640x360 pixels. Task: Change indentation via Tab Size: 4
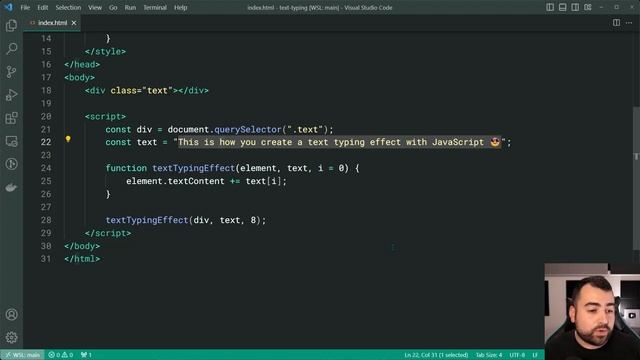489,355
